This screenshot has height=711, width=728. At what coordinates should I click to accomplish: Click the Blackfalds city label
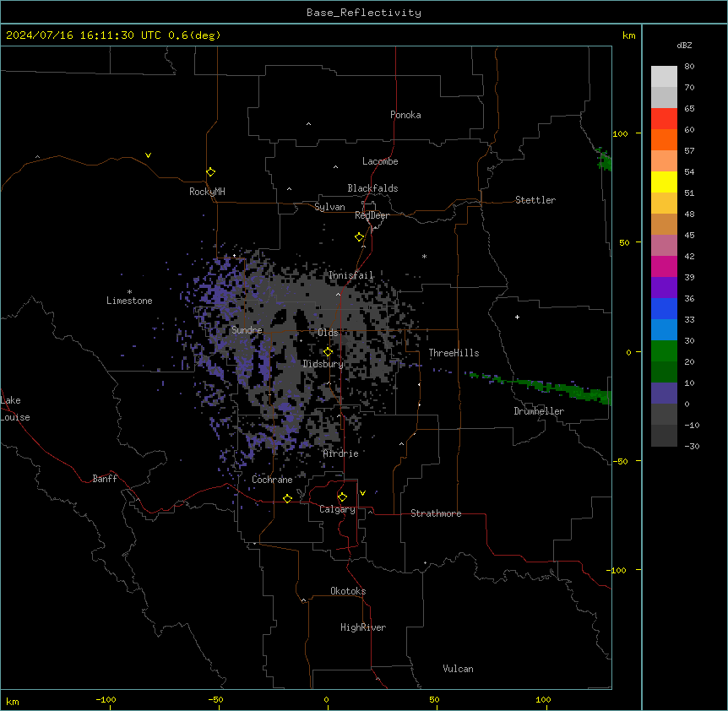point(372,188)
